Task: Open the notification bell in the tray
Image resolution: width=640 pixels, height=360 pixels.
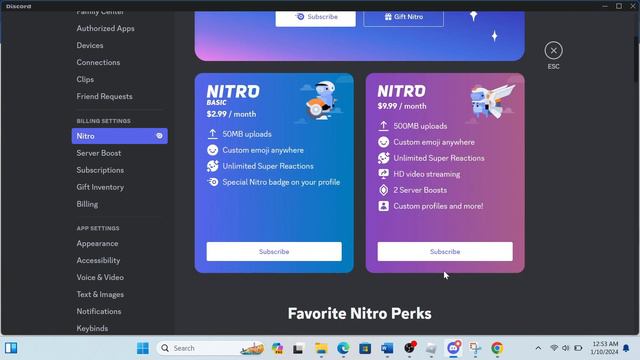Action: pyautogui.click(x=626, y=348)
